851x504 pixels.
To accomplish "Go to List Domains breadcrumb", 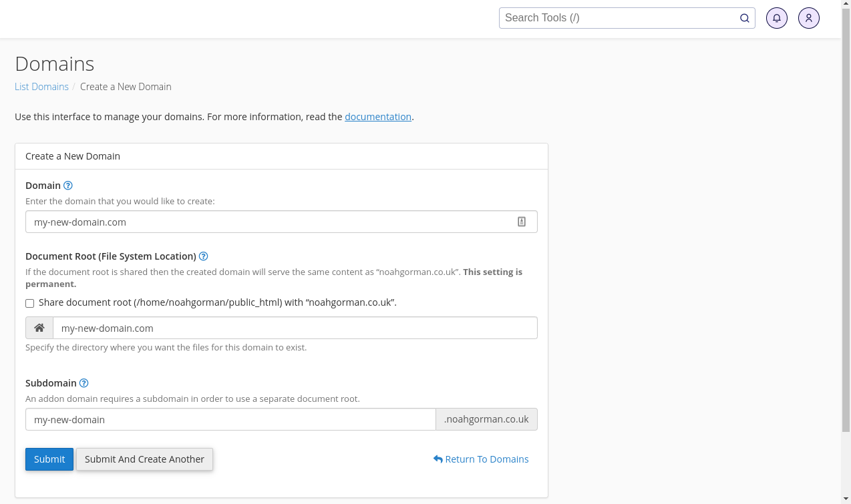I will [x=41, y=87].
